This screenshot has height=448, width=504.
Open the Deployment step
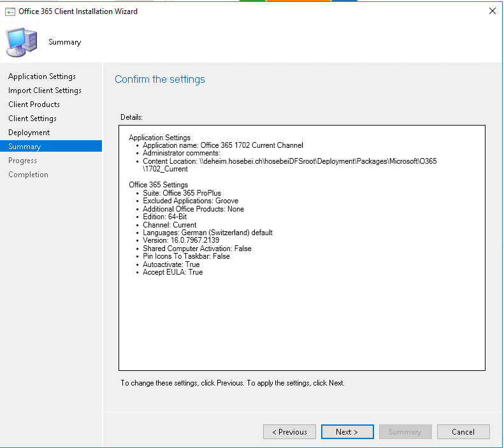click(x=29, y=133)
